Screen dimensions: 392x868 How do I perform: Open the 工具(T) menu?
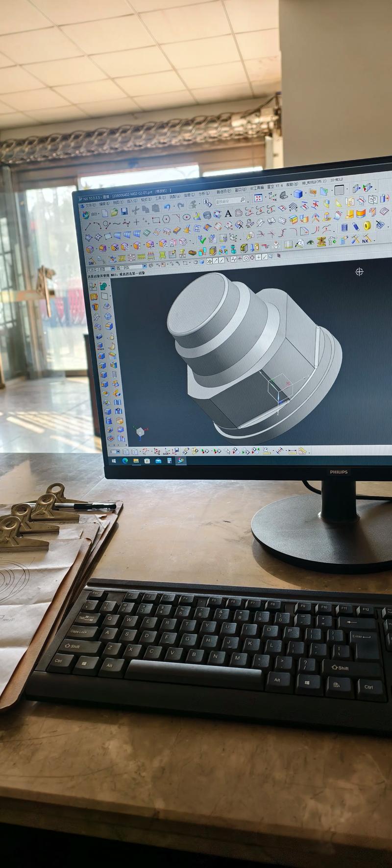point(160,198)
